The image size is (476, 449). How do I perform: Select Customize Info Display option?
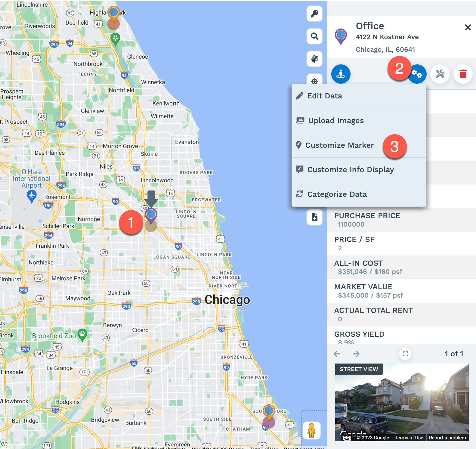click(x=359, y=170)
